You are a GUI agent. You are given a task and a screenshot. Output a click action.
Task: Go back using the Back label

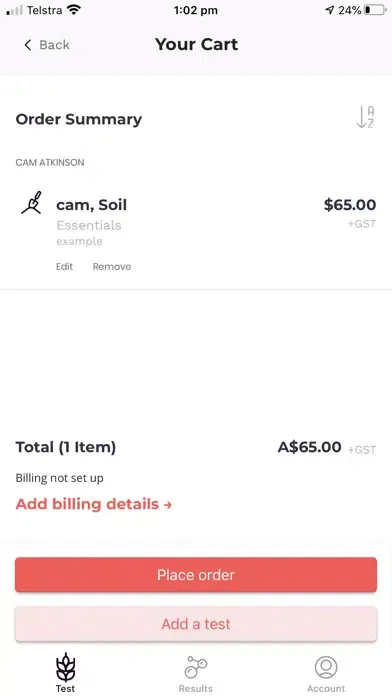coord(54,45)
